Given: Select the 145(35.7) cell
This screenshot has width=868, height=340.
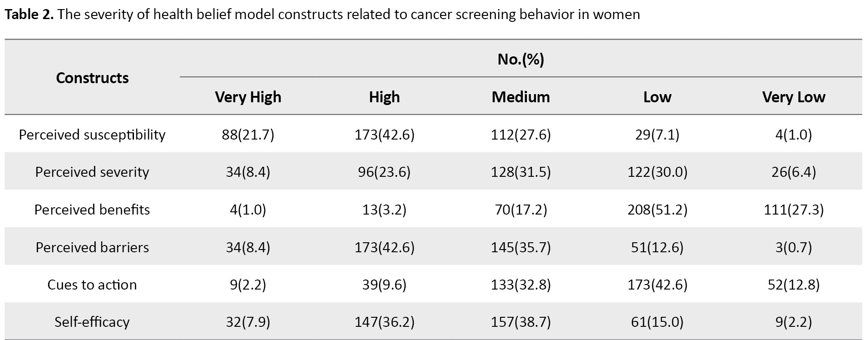Looking at the screenshot, I should [x=521, y=247].
